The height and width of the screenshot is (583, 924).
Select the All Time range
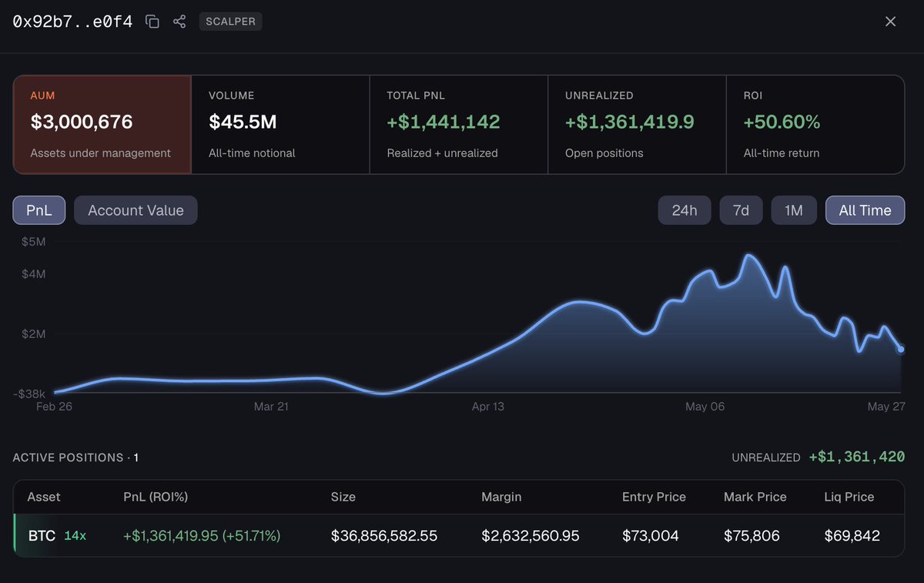(865, 210)
